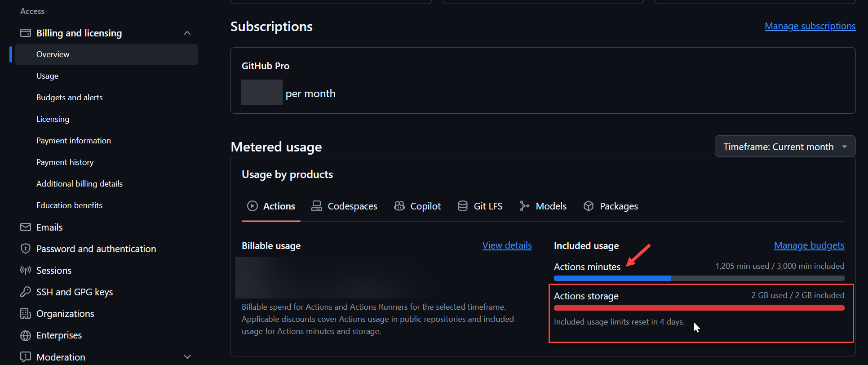Select Overview in billing sidebar

coord(106,54)
